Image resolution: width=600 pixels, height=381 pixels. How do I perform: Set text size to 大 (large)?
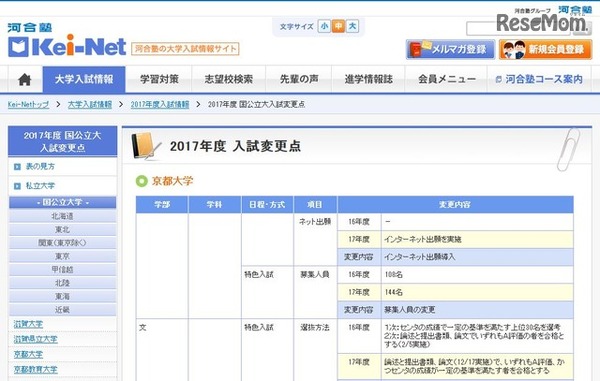click(x=352, y=26)
